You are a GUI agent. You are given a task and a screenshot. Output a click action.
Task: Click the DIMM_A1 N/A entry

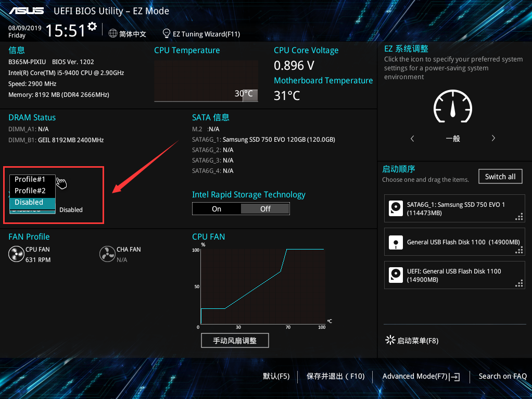click(x=29, y=129)
